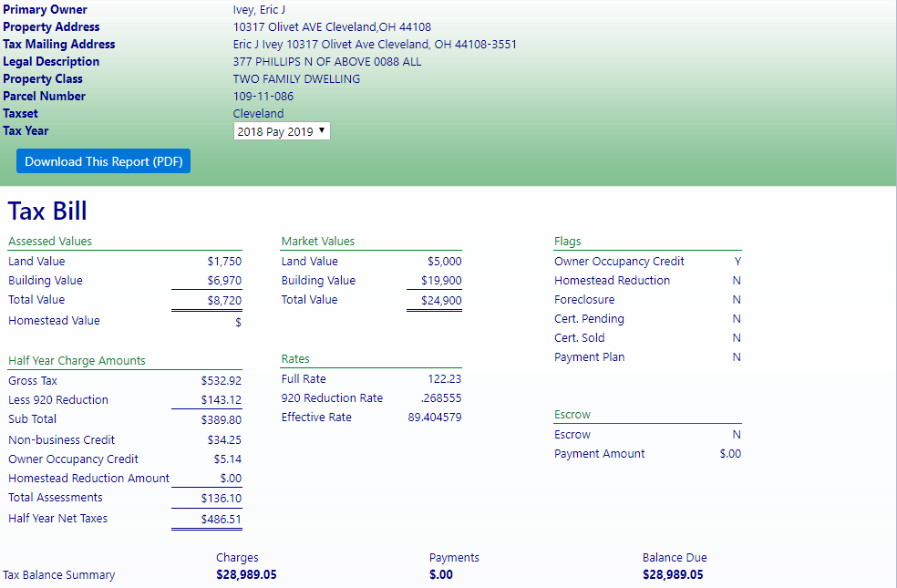
Task: Select the assessed Total Value $8,720
Action: pos(224,300)
